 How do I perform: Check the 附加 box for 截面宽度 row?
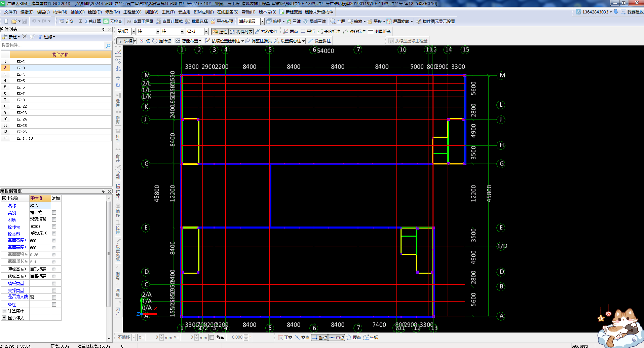[54, 241]
